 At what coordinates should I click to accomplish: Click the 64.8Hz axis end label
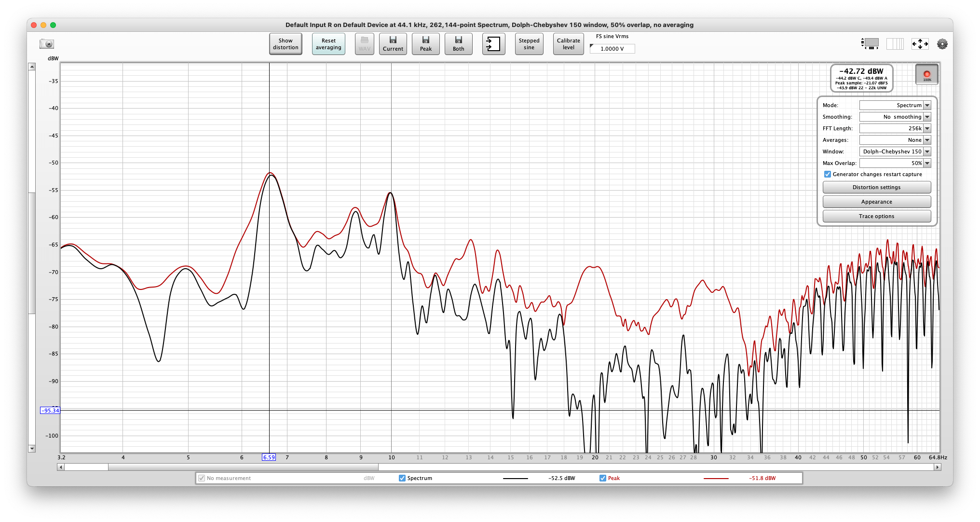pos(938,457)
